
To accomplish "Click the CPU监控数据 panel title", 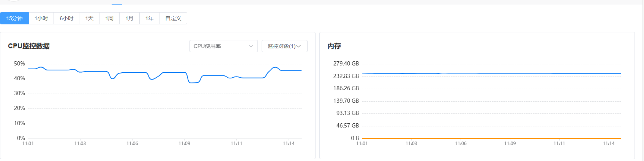I will click(x=29, y=46).
